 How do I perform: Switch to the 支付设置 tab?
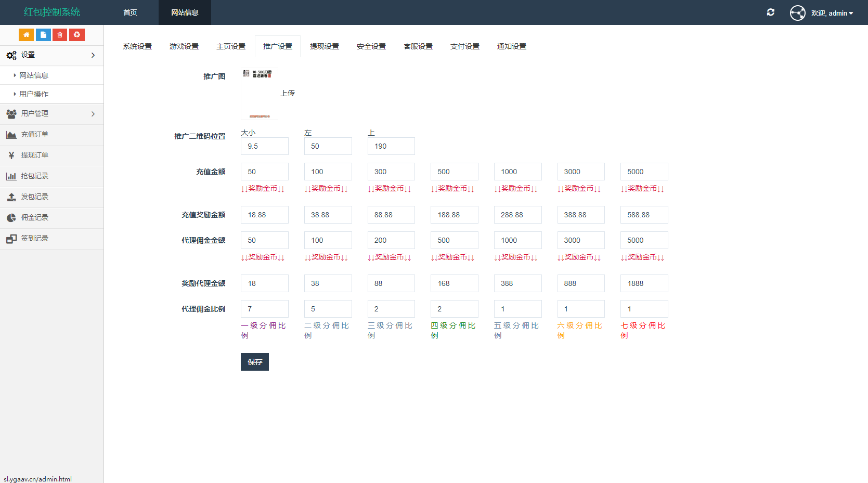click(464, 46)
